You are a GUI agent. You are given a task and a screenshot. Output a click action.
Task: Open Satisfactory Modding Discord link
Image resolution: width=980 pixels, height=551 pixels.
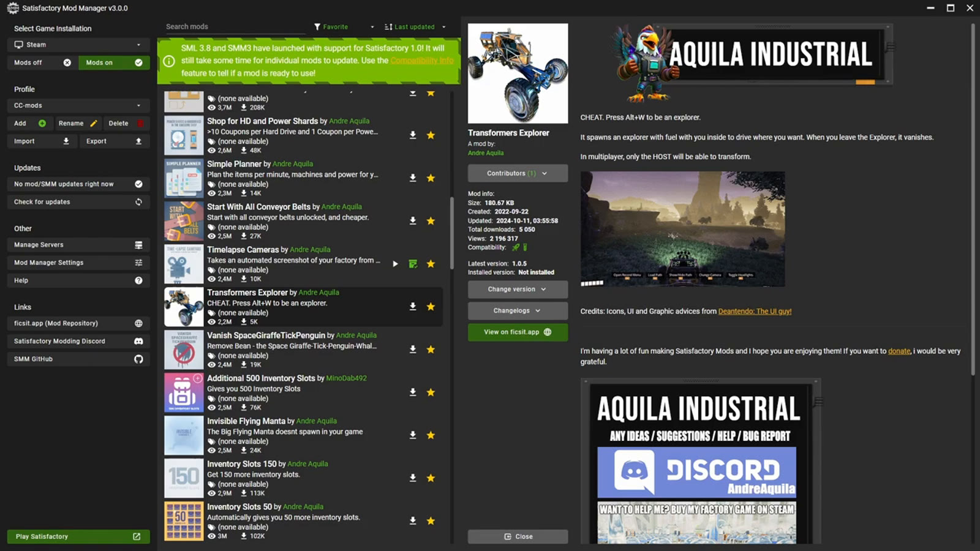pos(78,341)
